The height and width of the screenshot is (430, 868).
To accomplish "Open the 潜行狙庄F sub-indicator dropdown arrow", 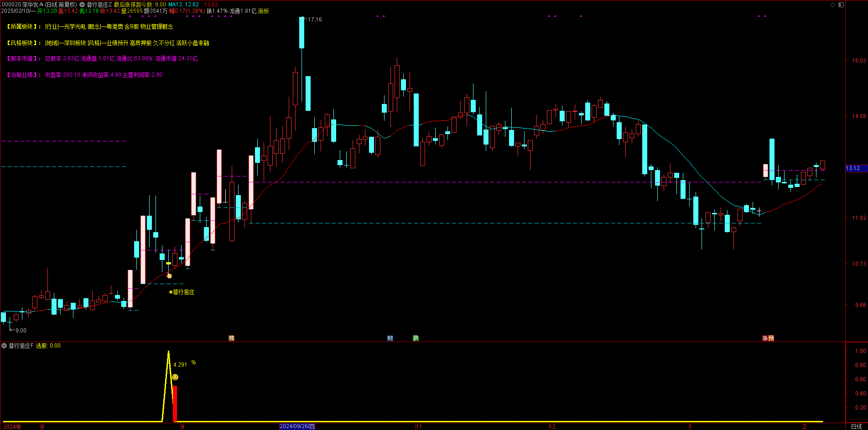I will tap(4, 346).
